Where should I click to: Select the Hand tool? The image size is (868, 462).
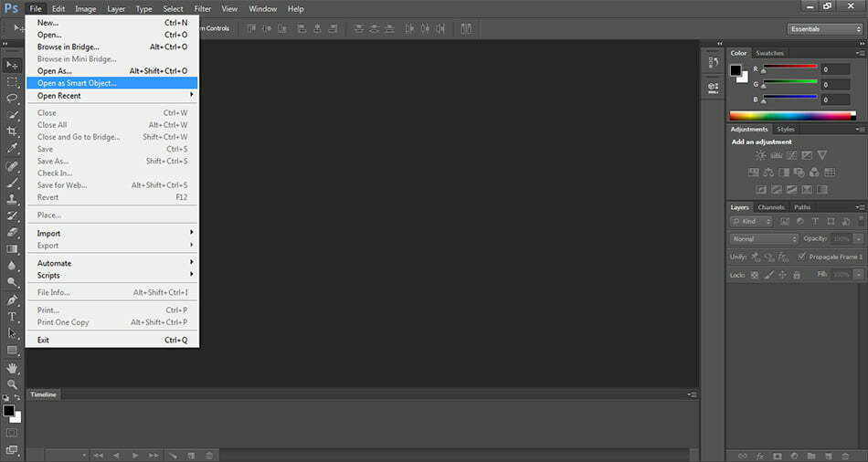[12, 368]
